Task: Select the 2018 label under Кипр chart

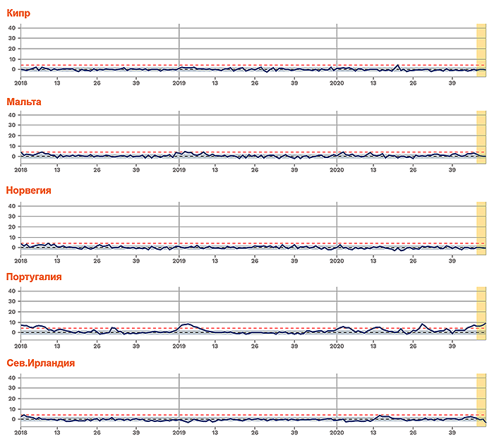Action: (x=20, y=83)
